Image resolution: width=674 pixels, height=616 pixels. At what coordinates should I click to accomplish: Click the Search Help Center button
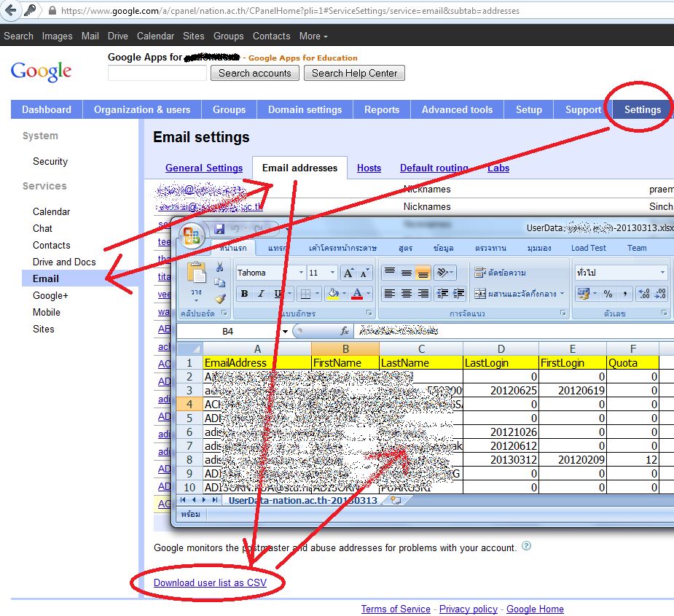click(x=354, y=73)
